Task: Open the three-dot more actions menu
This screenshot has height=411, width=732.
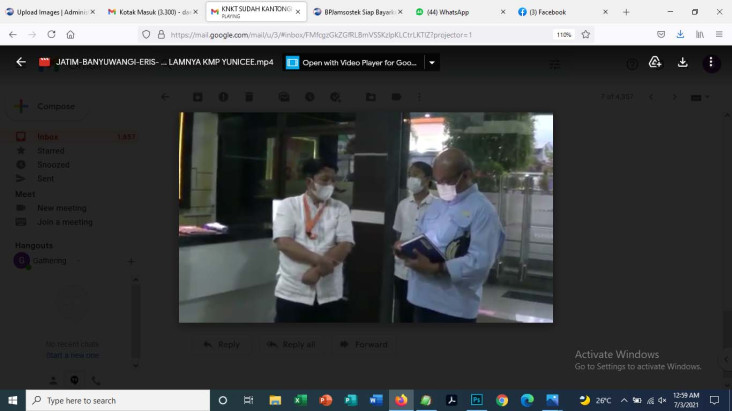Action: tap(711, 62)
